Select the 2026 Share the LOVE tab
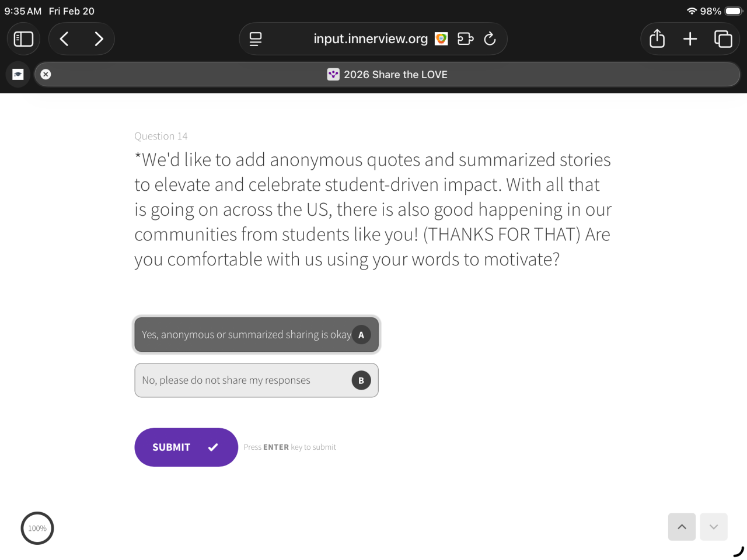Viewport: 747px width, 560px height. click(388, 75)
